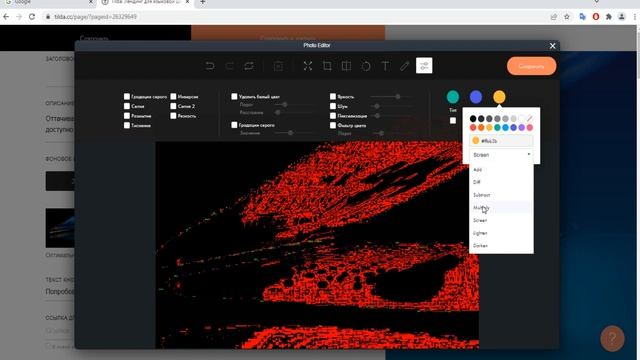This screenshot has height=360, width=640.
Task: Enable the Яркость brightness checkbox
Action: tap(333, 96)
